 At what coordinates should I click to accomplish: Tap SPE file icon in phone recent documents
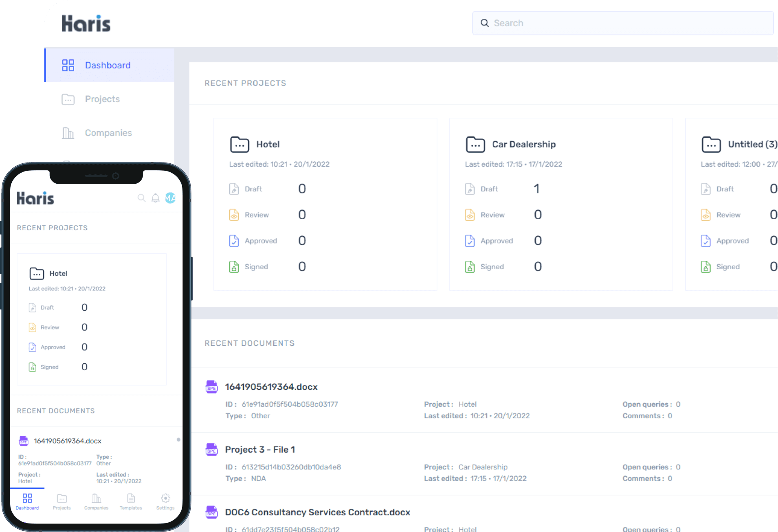pos(24,441)
